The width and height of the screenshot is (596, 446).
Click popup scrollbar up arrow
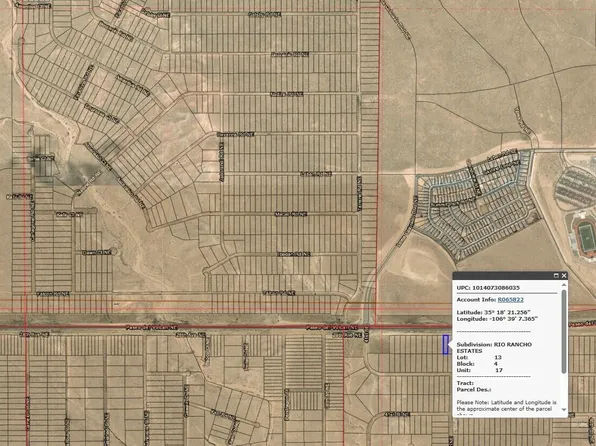[564, 285]
